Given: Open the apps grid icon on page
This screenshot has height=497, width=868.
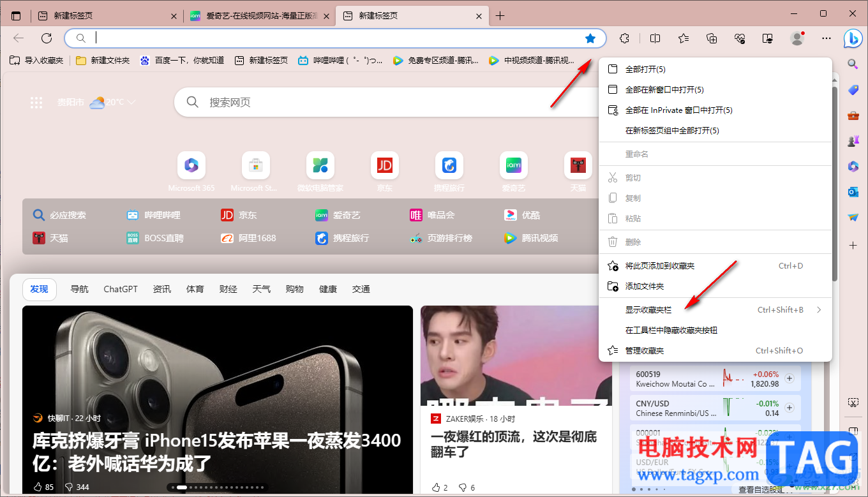Looking at the screenshot, I should pos(36,102).
